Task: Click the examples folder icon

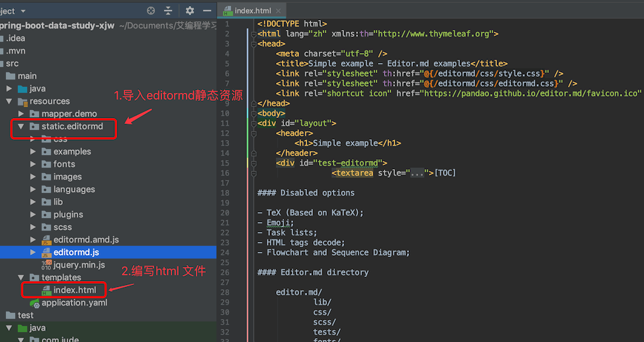Action: pyautogui.click(x=46, y=152)
